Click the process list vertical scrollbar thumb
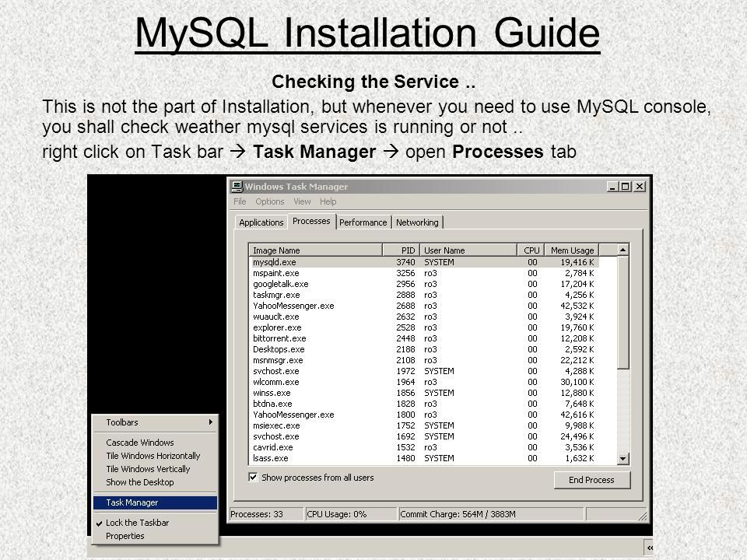This screenshot has height=560, width=747. [x=622, y=313]
